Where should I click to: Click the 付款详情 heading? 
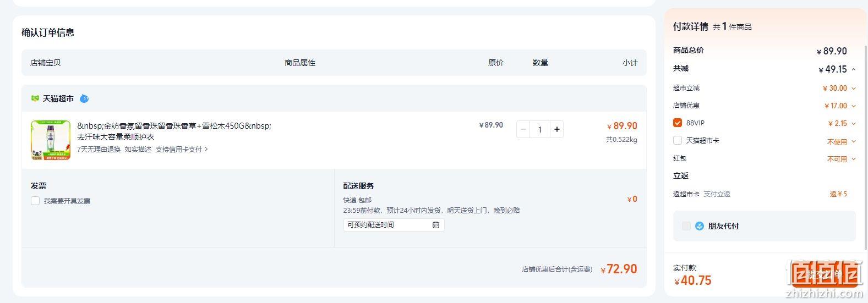pos(691,26)
